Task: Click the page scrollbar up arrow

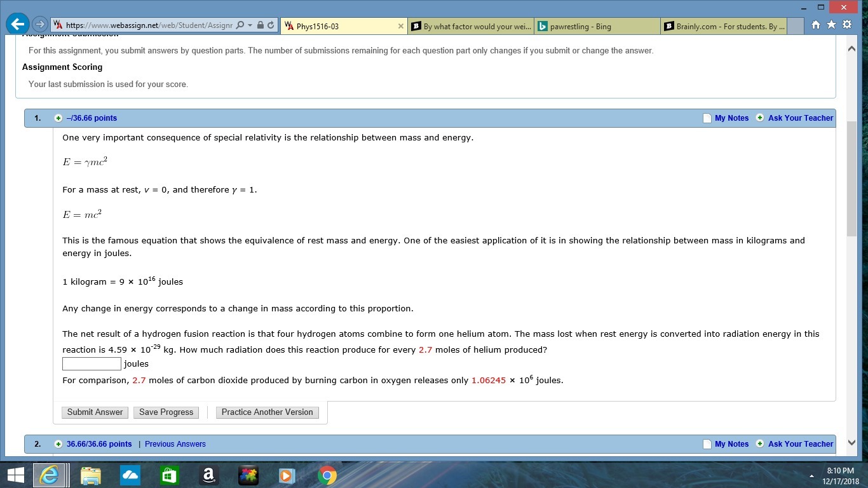Action: pyautogui.click(x=851, y=49)
